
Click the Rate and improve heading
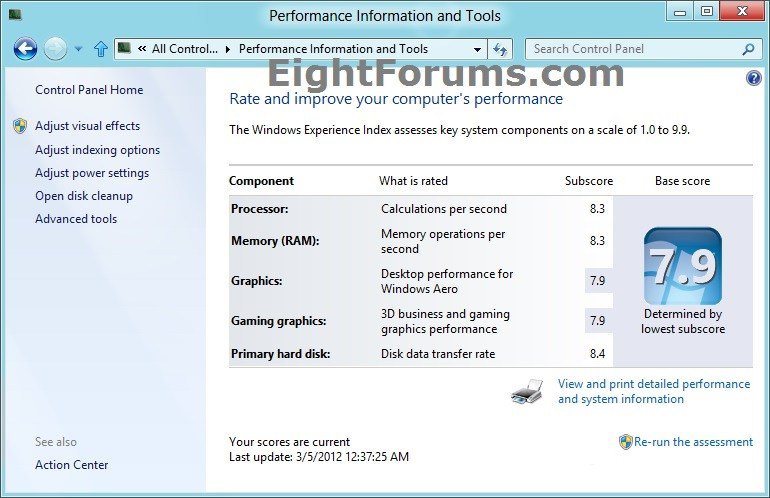pos(396,99)
